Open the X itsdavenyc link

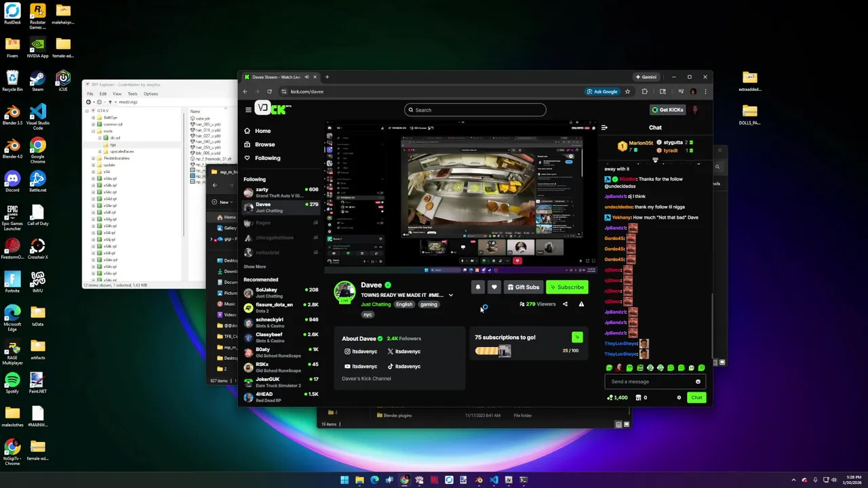[x=404, y=352]
